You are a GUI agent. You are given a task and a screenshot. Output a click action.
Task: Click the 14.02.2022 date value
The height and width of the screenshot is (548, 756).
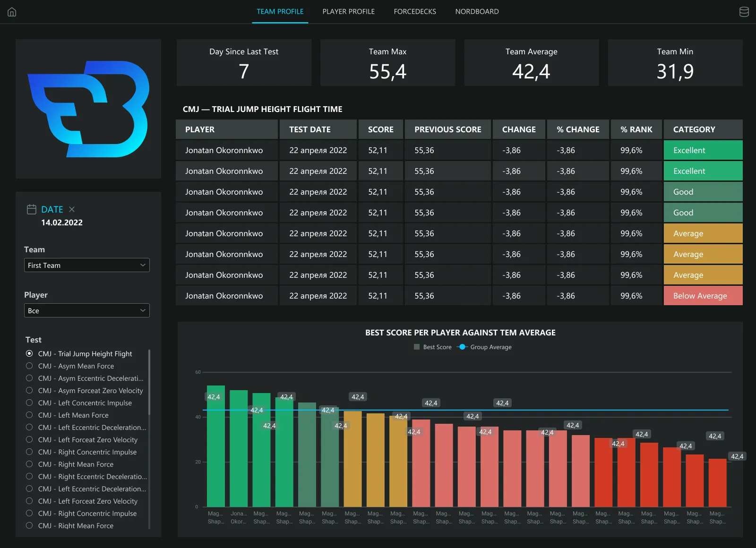(62, 223)
